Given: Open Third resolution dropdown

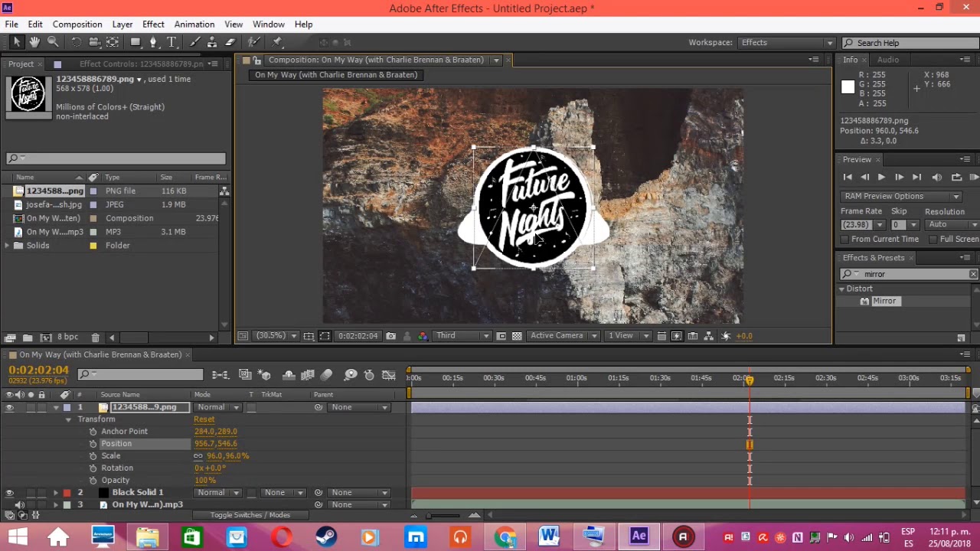Looking at the screenshot, I should (463, 336).
